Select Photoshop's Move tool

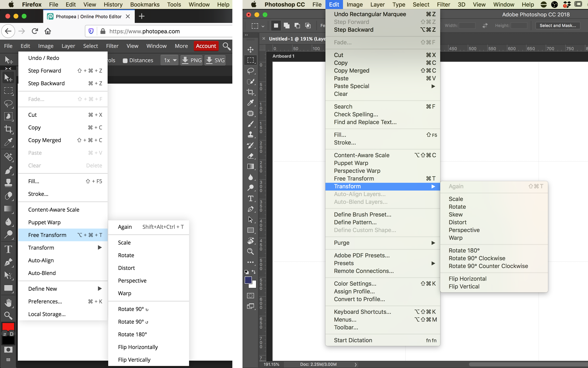pos(251,50)
